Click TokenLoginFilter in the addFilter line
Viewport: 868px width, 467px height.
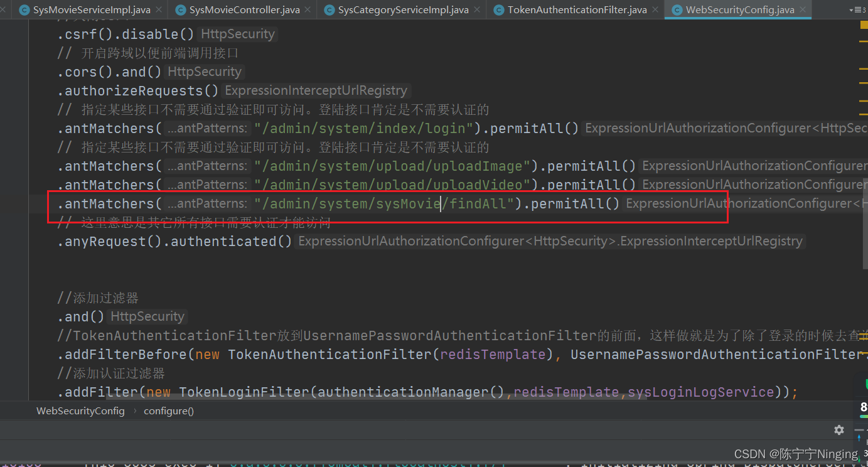(x=244, y=392)
